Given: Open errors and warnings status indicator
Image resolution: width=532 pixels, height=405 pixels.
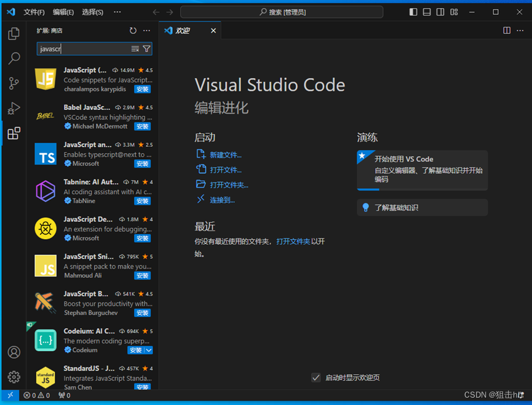Looking at the screenshot, I should tap(36, 395).
